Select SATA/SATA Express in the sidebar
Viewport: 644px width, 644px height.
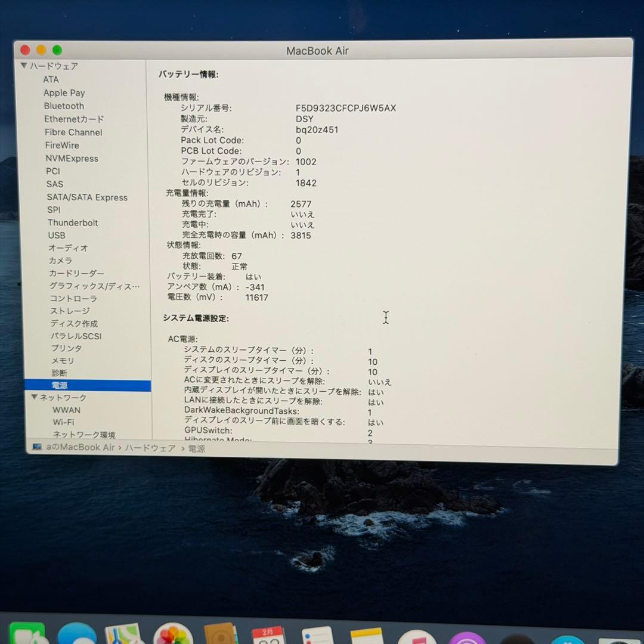point(87,197)
